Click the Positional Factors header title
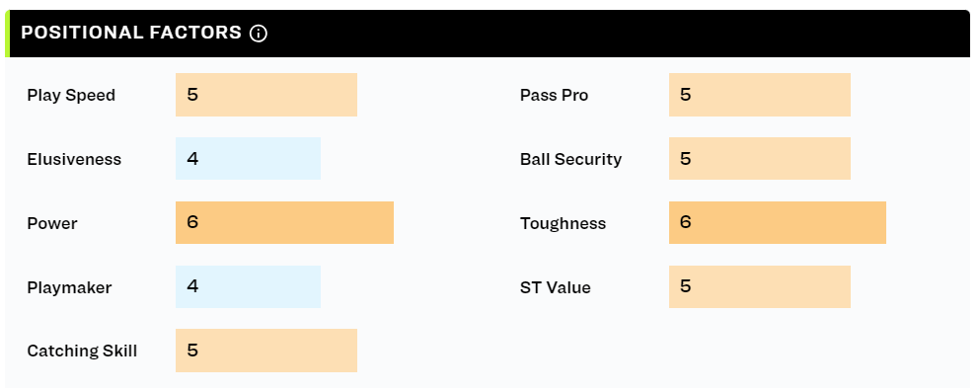The height and width of the screenshot is (392, 980). coord(131,33)
